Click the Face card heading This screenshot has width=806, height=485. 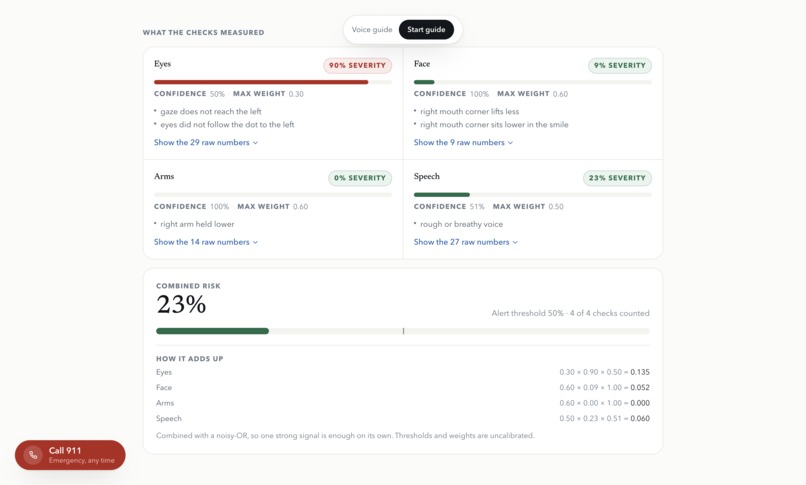point(422,64)
